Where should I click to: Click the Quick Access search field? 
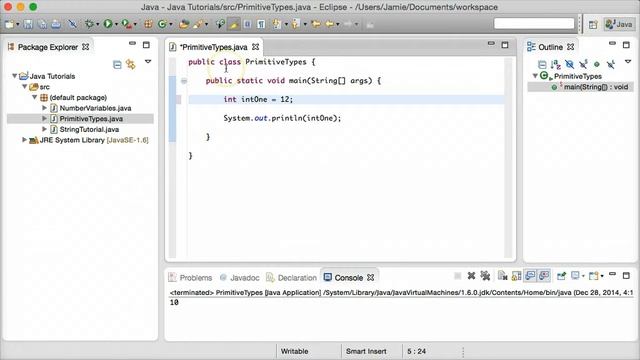(x=534, y=24)
